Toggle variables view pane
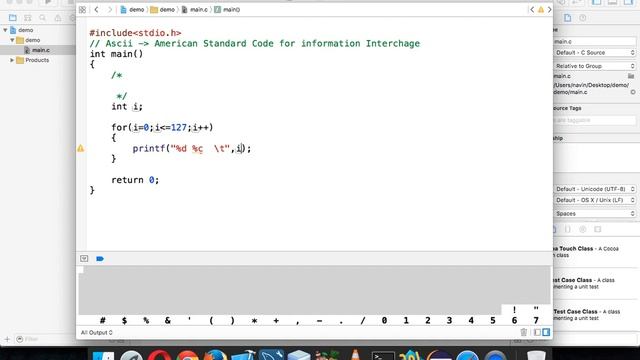Viewport: 640px width, 360px height. coord(538,332)
